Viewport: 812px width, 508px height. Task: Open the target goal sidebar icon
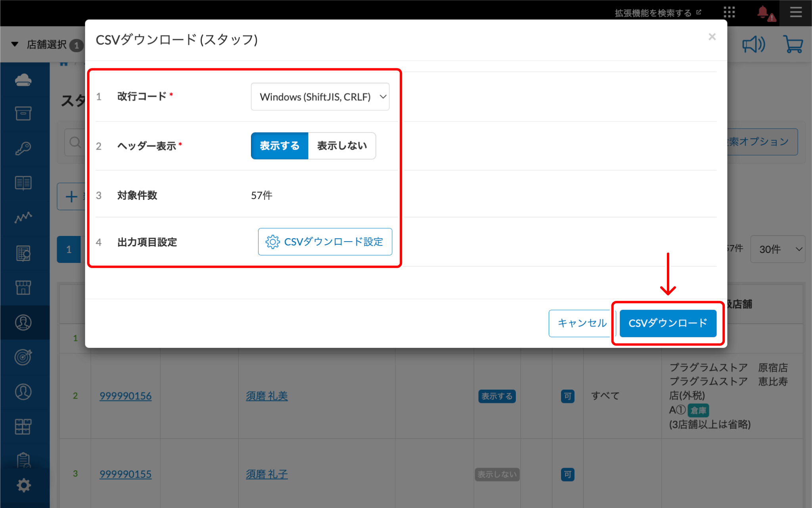(x=23, y=357)
